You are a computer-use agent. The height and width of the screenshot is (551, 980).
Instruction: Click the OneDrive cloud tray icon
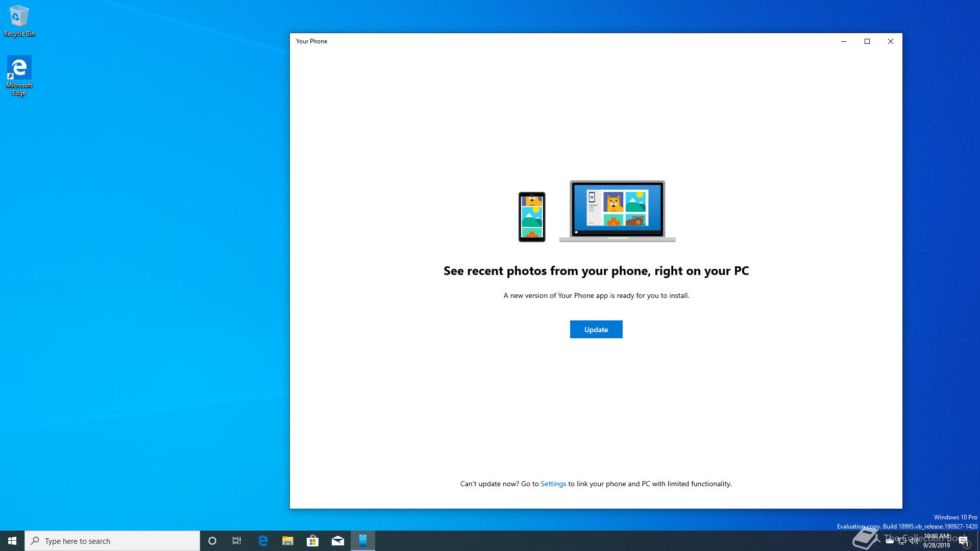click(x=890, y=541)
